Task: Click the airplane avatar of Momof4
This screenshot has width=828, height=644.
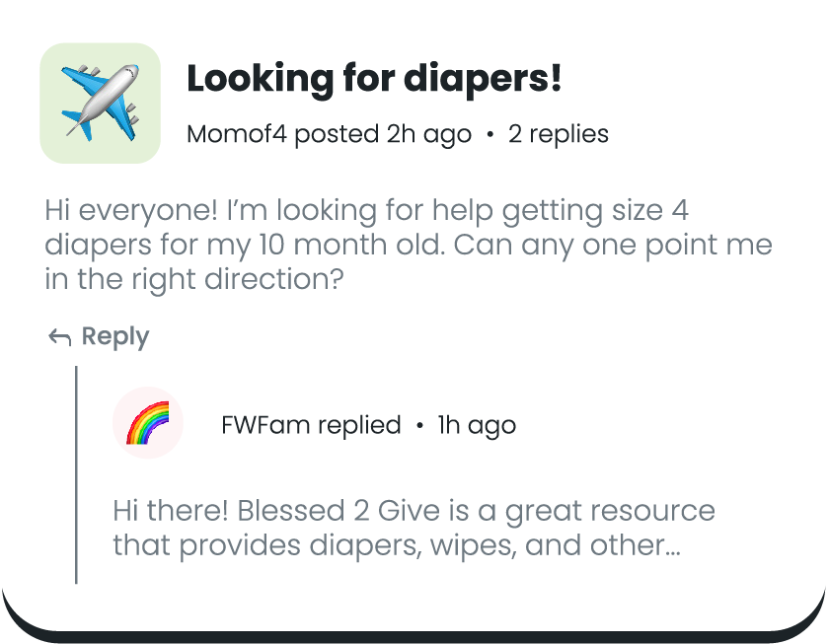Action: point(100,103)
